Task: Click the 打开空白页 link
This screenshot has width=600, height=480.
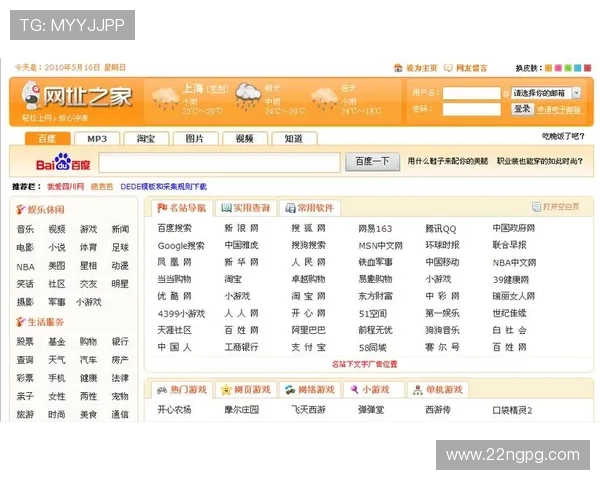Action: [x=561, y=207]
